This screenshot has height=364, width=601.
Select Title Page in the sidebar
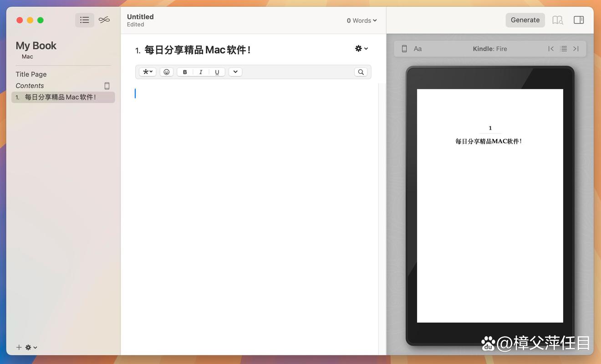(x=31, y=74)
